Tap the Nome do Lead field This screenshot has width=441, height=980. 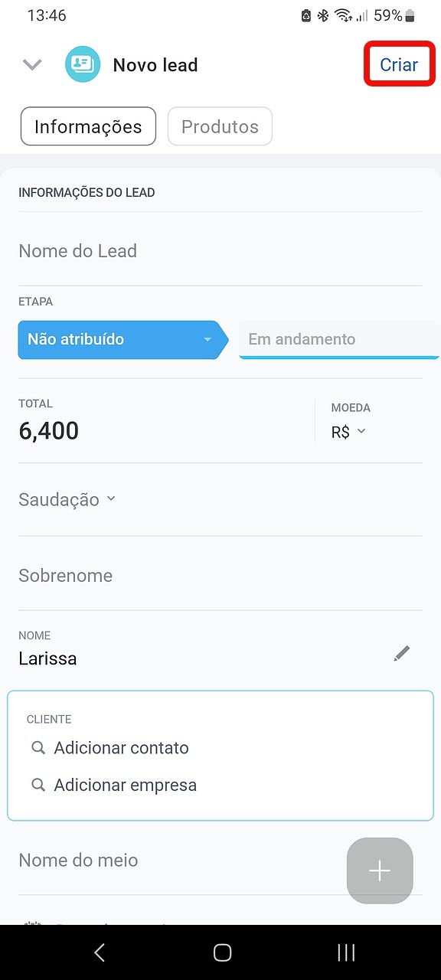(220, 251)
